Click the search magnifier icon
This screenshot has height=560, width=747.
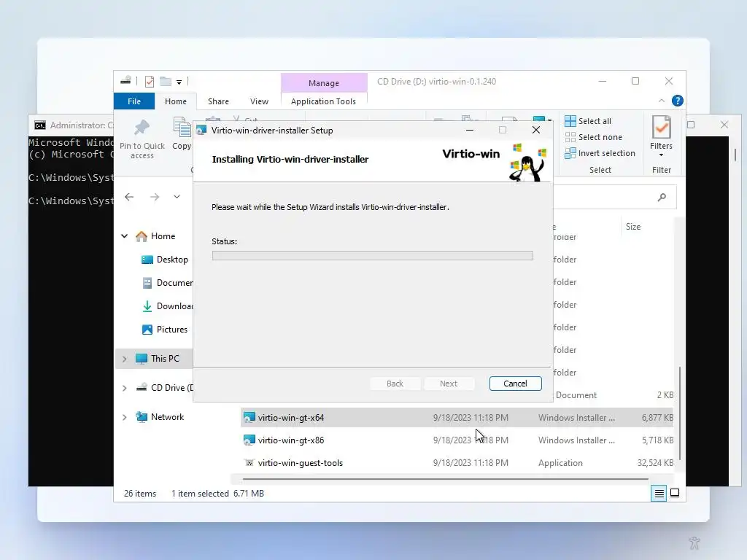tap(662, 197)
